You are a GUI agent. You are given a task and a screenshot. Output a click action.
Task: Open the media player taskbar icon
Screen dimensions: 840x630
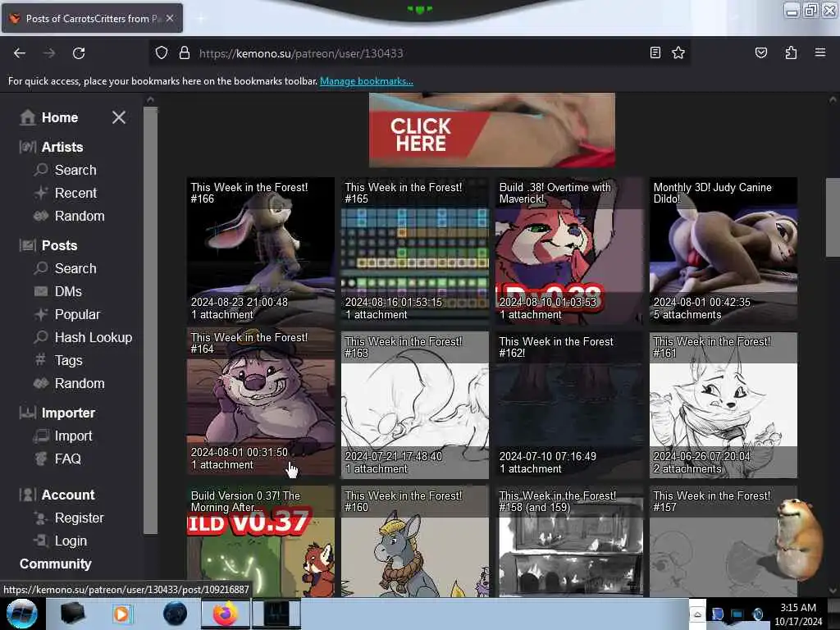tap(121, 614)
